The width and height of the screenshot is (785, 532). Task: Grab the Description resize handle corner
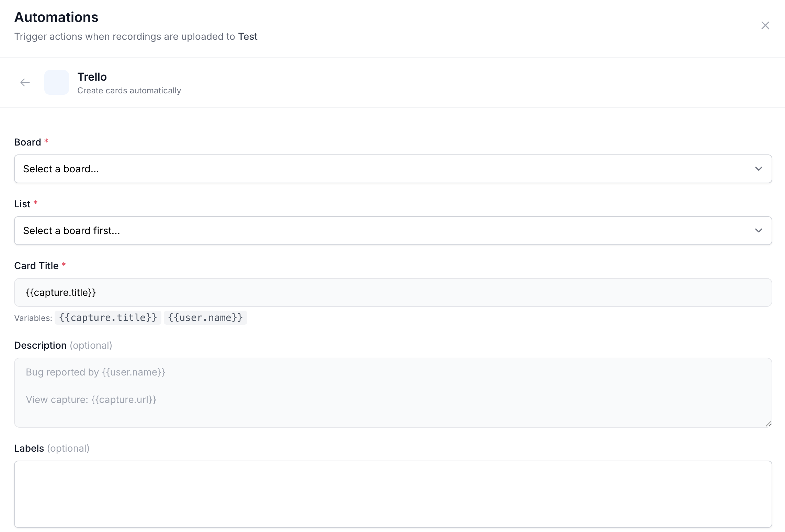768,424
